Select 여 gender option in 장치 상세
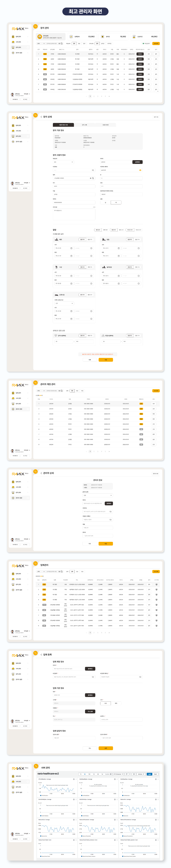The width and height of the screenshot is (171, 868). click(116, 203)
